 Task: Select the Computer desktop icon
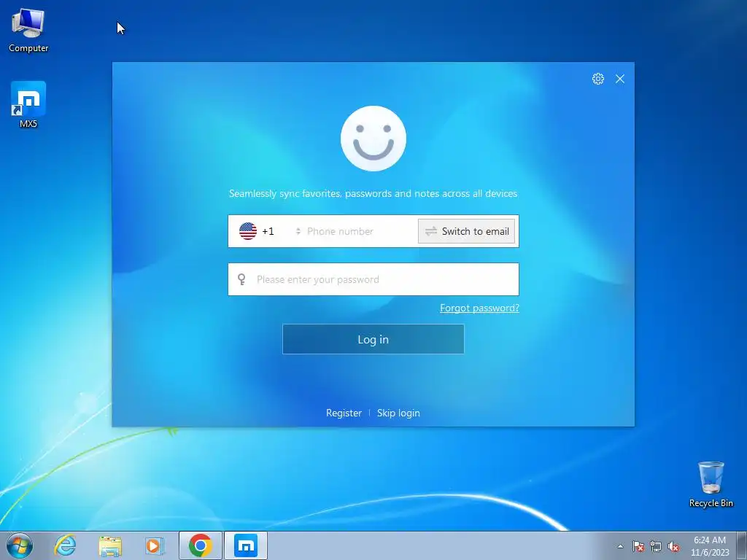point(28,31)
